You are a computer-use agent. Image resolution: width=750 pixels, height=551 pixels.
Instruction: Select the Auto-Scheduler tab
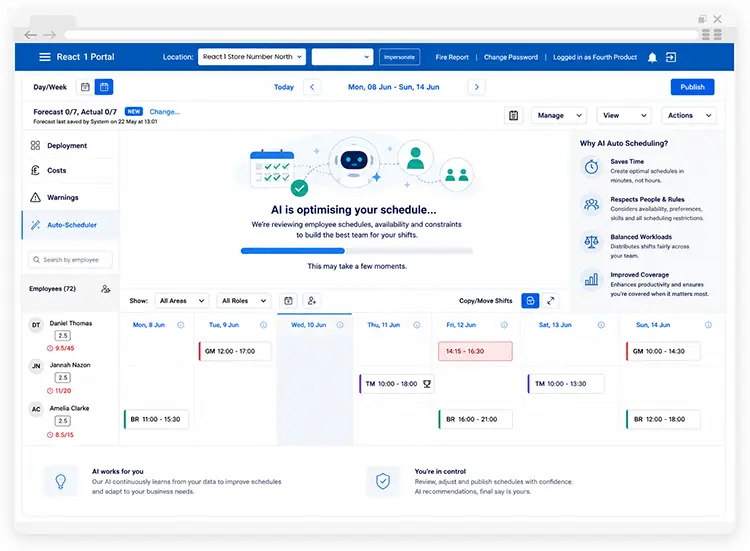pyautogui.click(x=70, y=225)
